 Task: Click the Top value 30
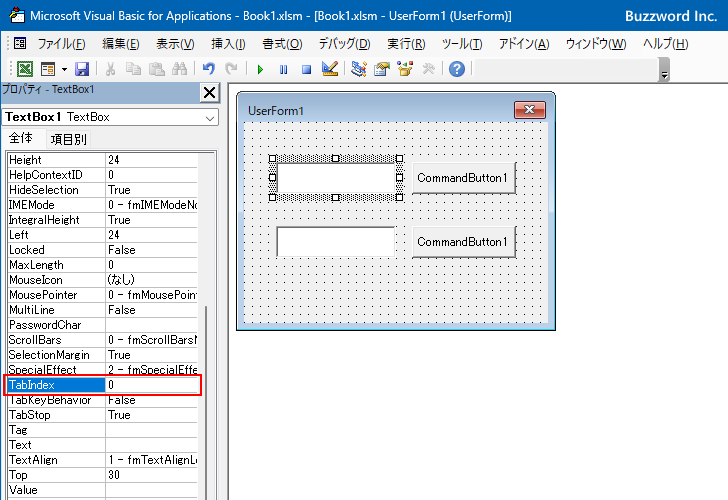[152, 475]
